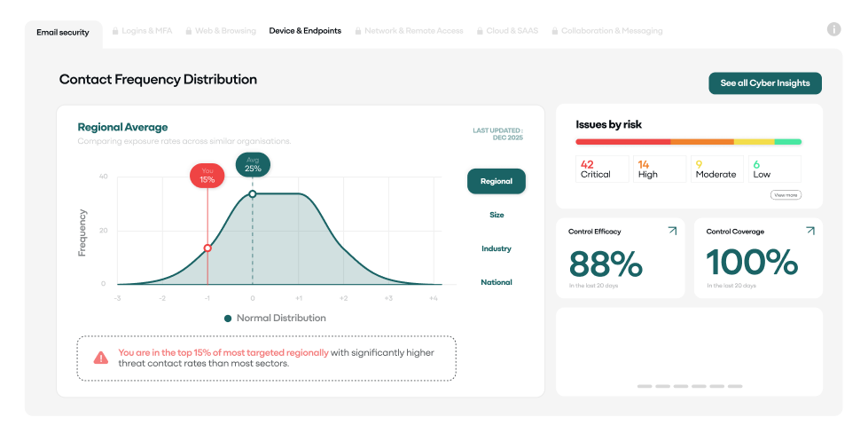This screenshot has height=441, width=868.
Task: Click the red You 15% chart marker
Action: click(x=207, y=175)
